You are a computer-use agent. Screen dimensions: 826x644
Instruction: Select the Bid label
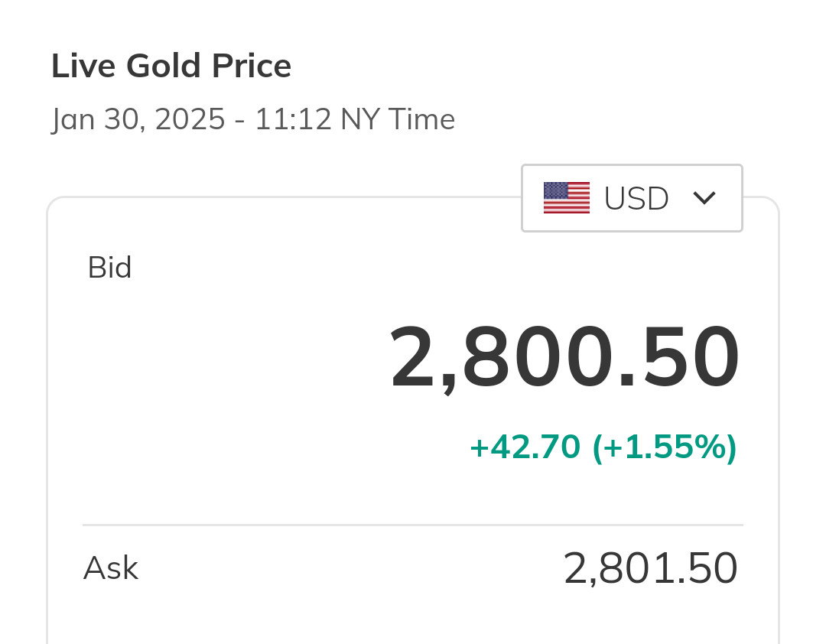109,268
